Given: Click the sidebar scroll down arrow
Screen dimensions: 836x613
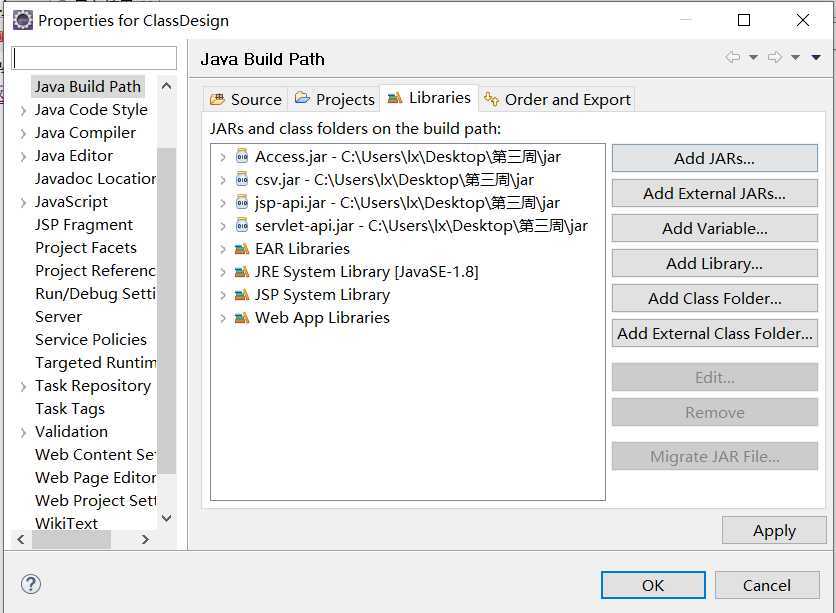Looking at the screenshot, I should [x=166, y=518].
